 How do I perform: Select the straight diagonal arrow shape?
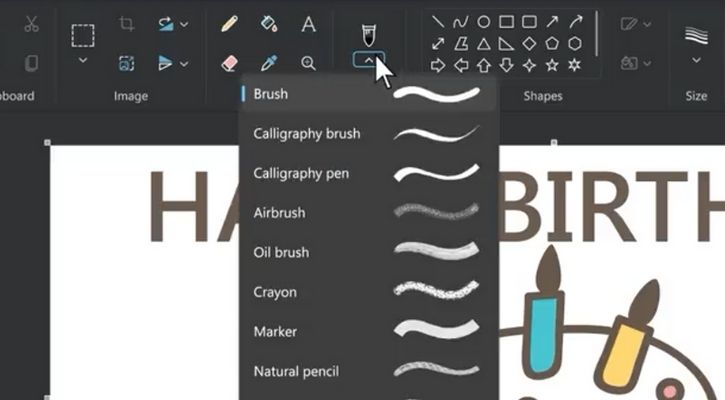[552, 21]
